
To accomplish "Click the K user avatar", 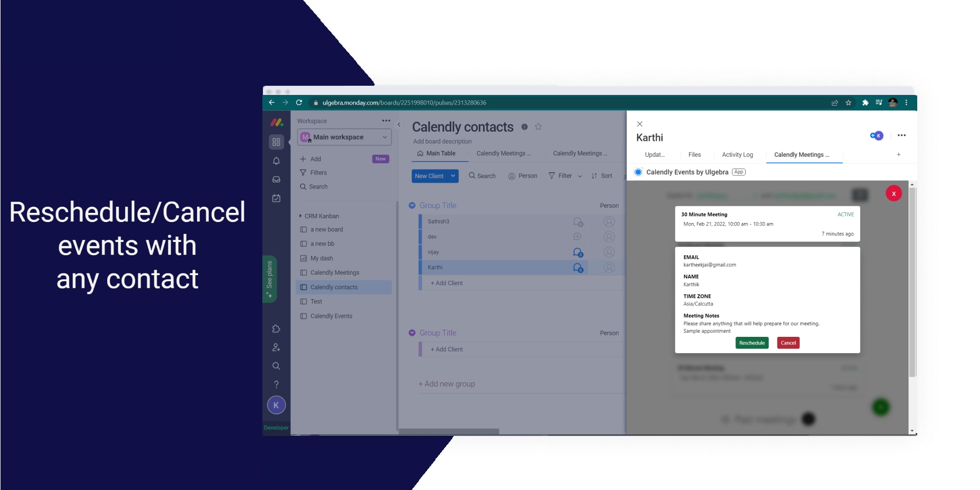I will pyautogui.click(x=276, y=405).
